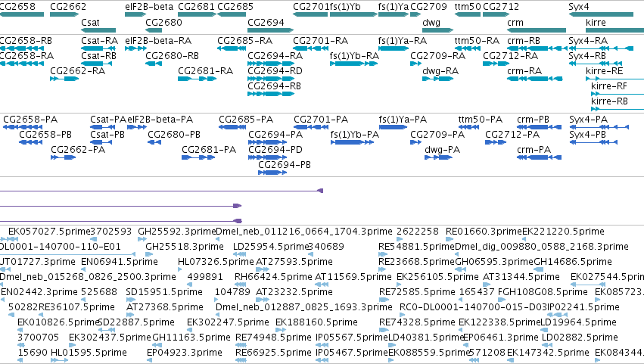Open protein CG2685-PA

pyautogui.click(x=232, y=127)
